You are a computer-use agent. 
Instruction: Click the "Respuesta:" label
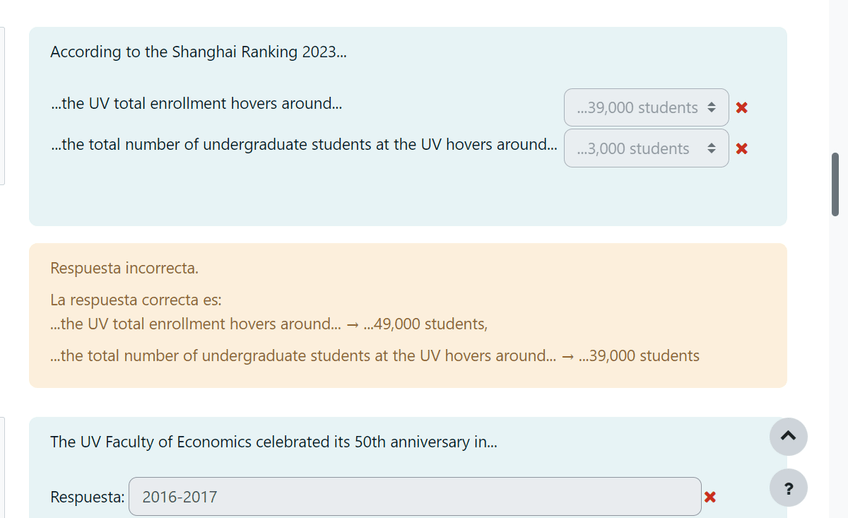tap(87, 497)
